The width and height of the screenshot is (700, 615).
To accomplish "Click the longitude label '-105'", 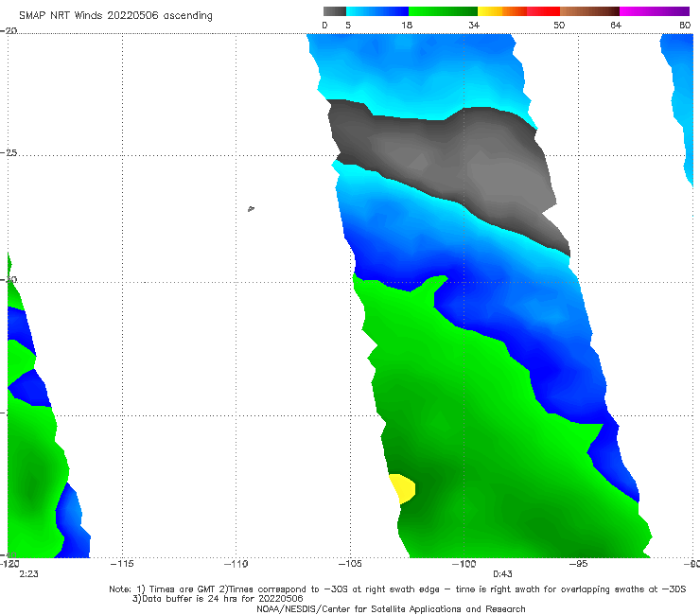I will coord(350,564).
